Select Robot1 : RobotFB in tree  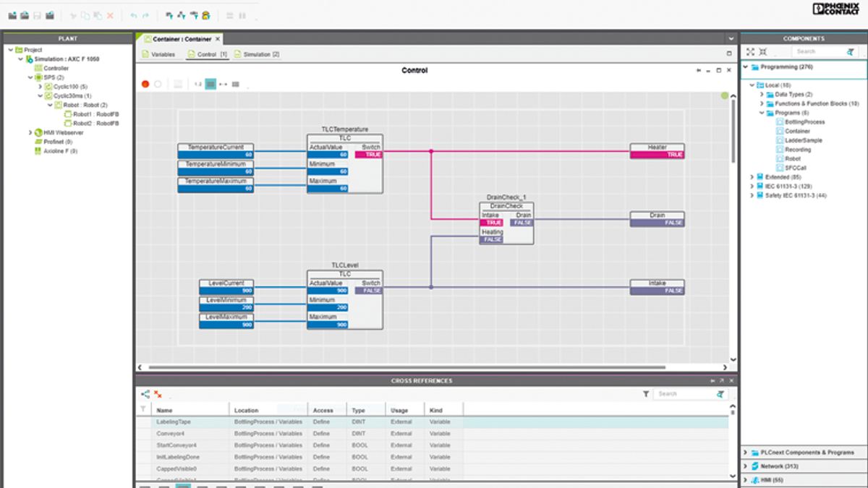90,114
